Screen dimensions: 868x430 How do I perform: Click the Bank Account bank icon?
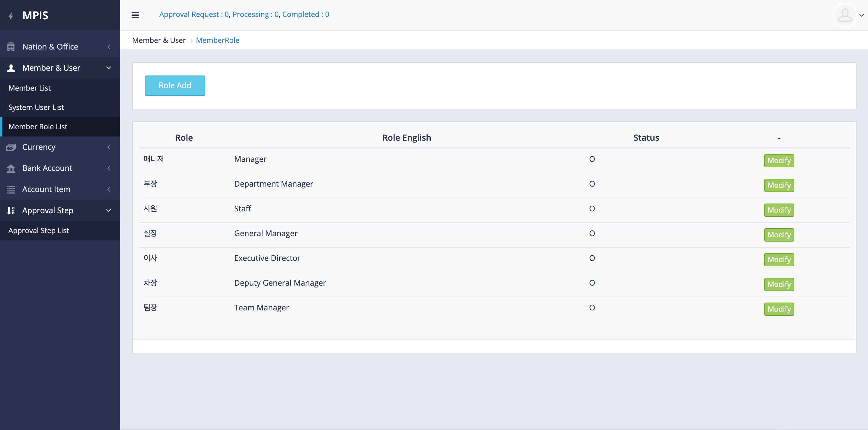11,168
